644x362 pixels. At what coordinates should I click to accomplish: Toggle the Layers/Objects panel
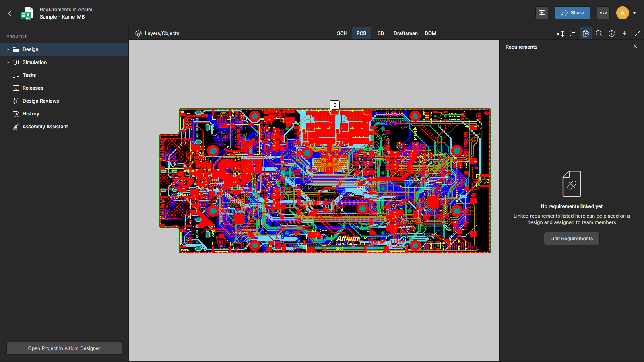[157, 33]
